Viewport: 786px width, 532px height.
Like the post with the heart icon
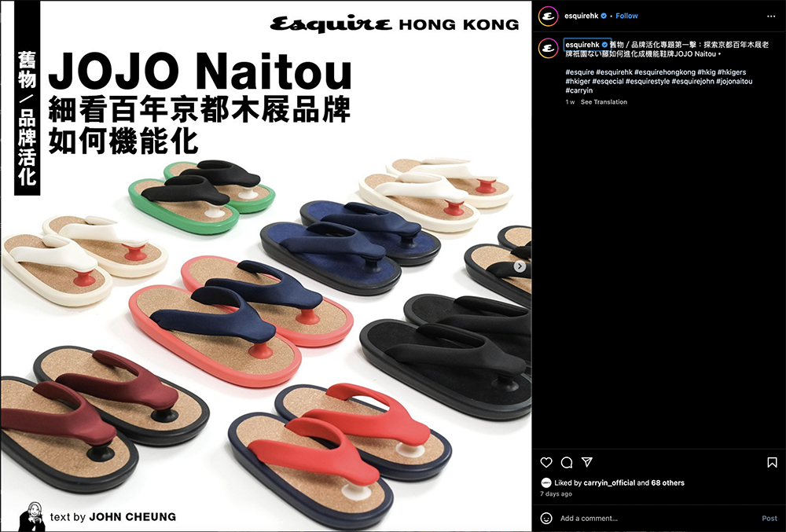click(x=546, y=462)
